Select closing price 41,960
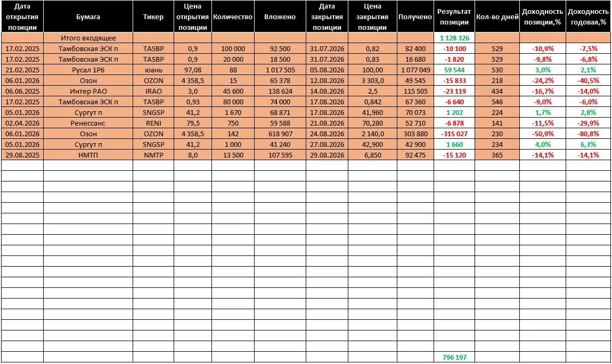Viewport: 612px width, 364px height. pyautogui.click(x=372, y=113)
